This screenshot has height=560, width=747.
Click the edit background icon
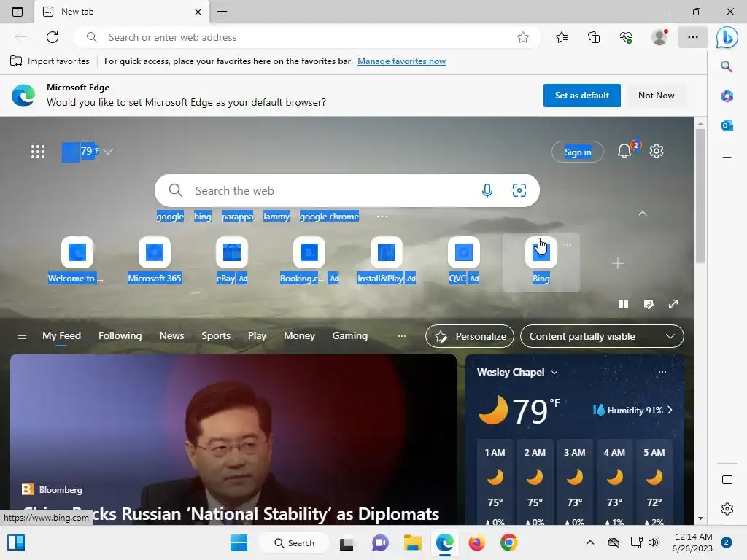(x=649, y=304)
